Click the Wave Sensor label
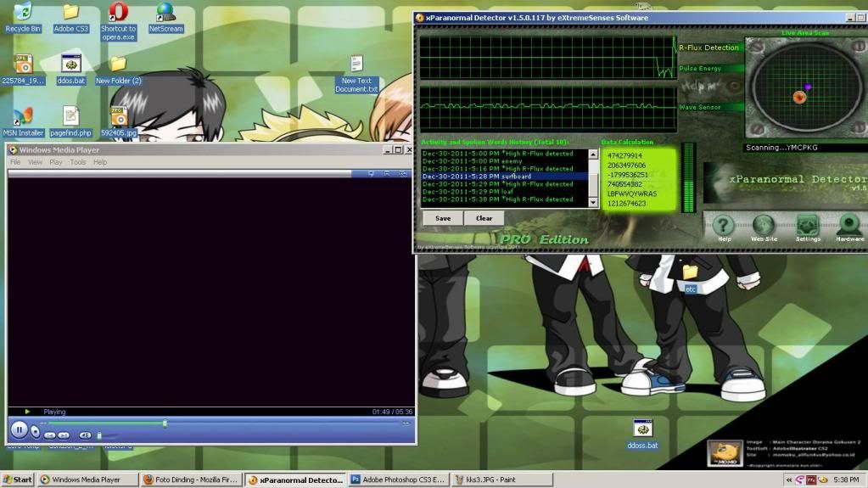This screenshot has height=488, width=868. pos(700,108)
